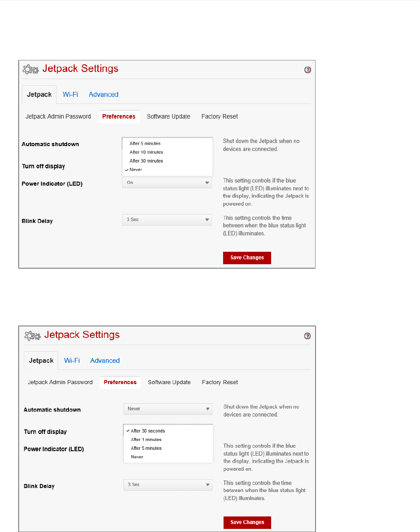Switch to Wi-Fi tab in upper panel
This screenshot has height=532, width=420.
coord(70,95)
